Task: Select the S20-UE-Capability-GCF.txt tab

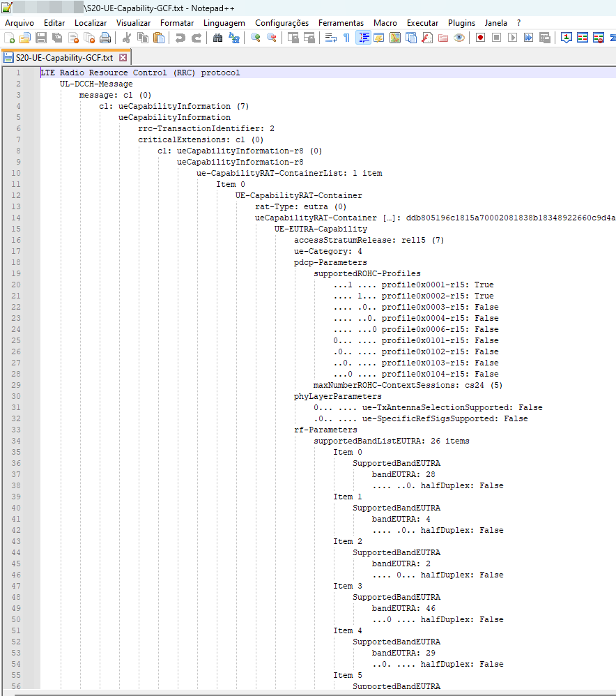Action: click(66, 58)
